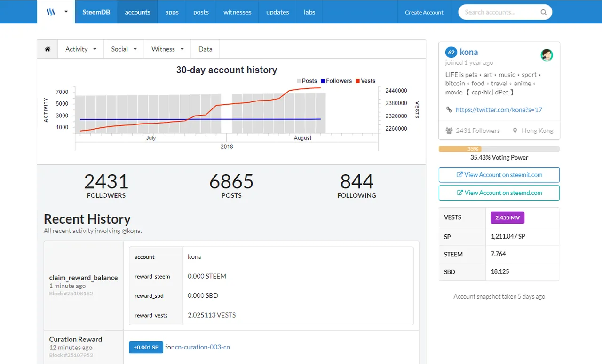The width and height of the screenshot is (602, 364).
Task: Click the reward_vests 2.025113 VESTS value
Action: tap(212, 315)
